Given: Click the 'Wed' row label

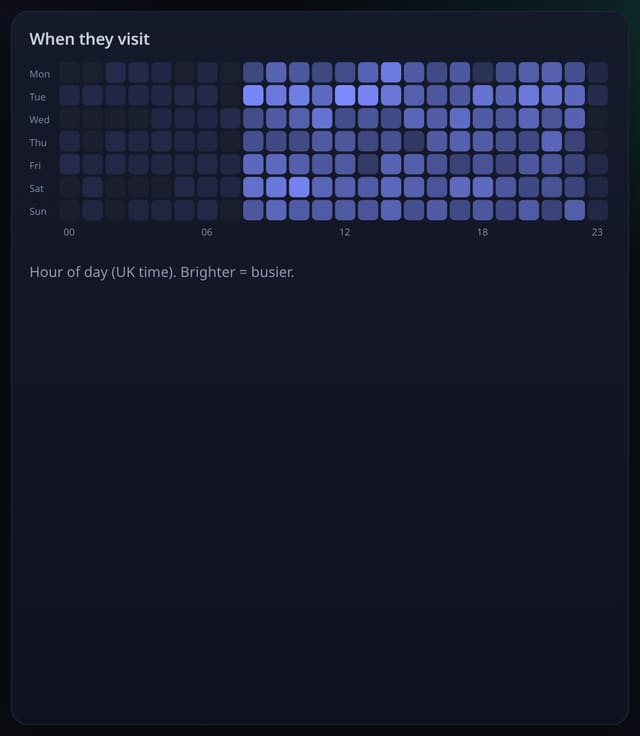Looking at the screenshot, I should (x=39, y=120).
